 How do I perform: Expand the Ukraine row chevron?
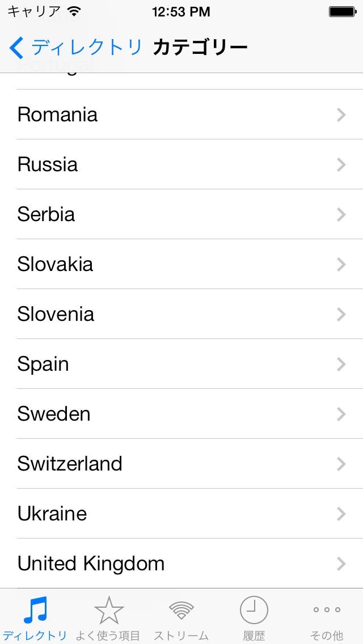click(x=341, y=514)
